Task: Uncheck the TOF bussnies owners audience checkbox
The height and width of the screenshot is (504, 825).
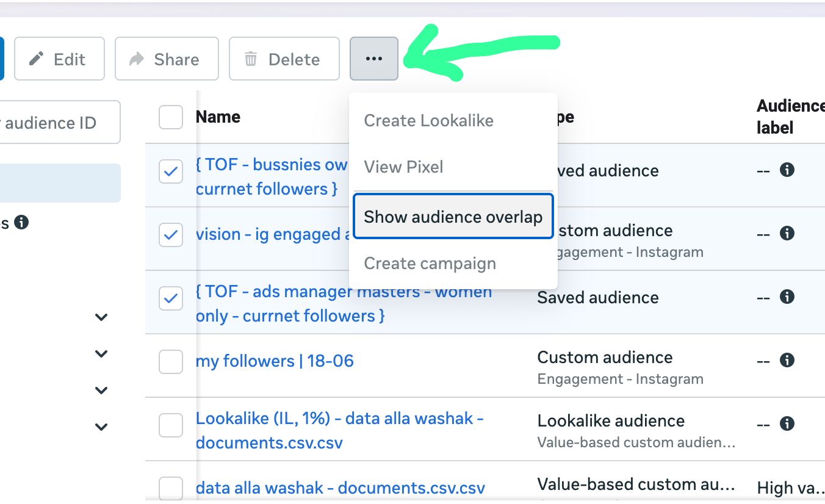Action: click(171, 172)
